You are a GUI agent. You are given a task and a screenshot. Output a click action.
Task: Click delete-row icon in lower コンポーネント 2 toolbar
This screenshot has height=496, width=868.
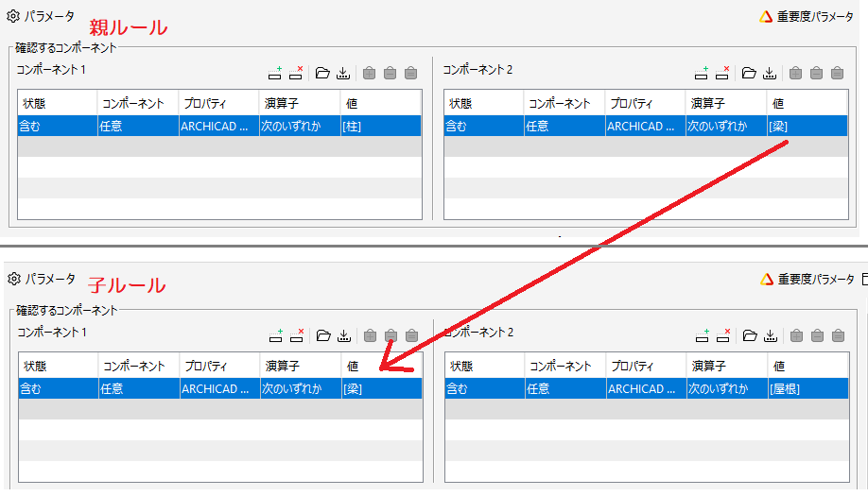[x=723, y=335]
